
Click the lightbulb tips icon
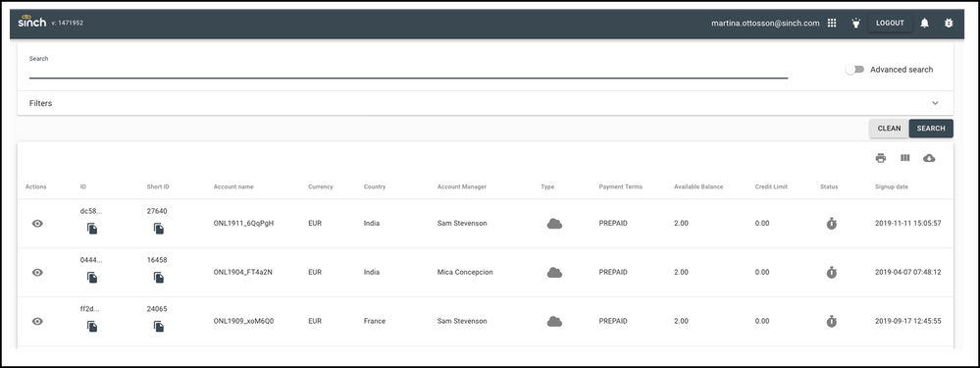855,24
